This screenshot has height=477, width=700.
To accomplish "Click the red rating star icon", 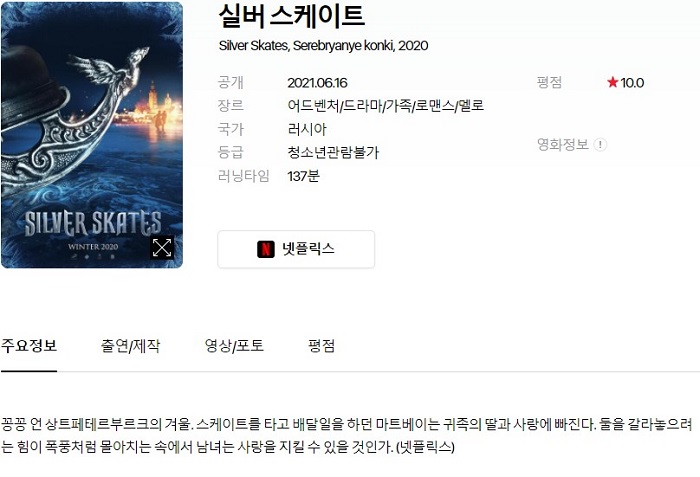I will coord(612,82).
